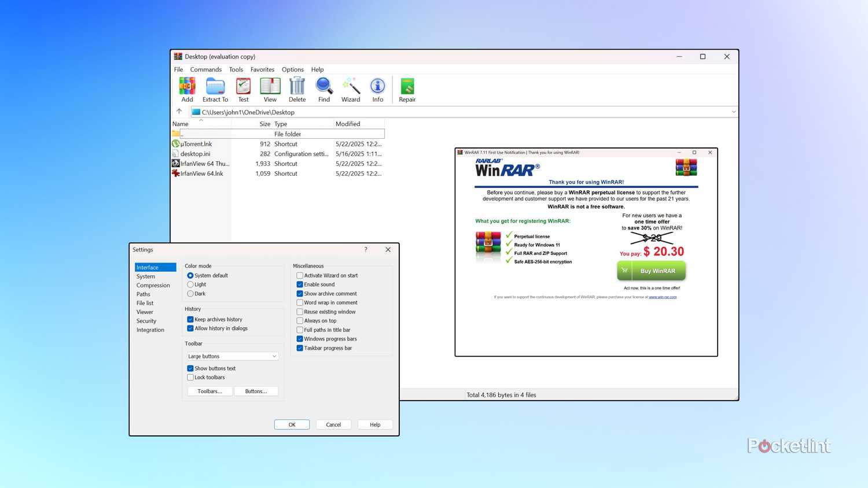Select the Add archive tool
Image resolution: width=868 pixels, height=488 pixels.
186,88
